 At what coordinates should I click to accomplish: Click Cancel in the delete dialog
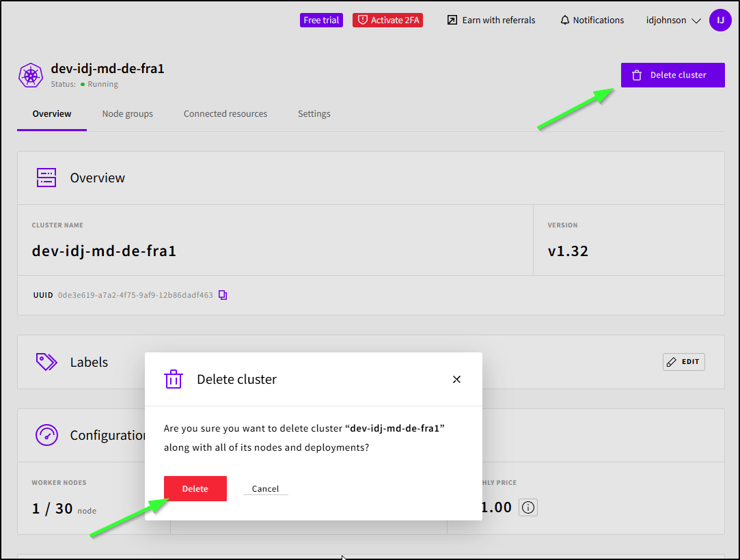(265, 489)
